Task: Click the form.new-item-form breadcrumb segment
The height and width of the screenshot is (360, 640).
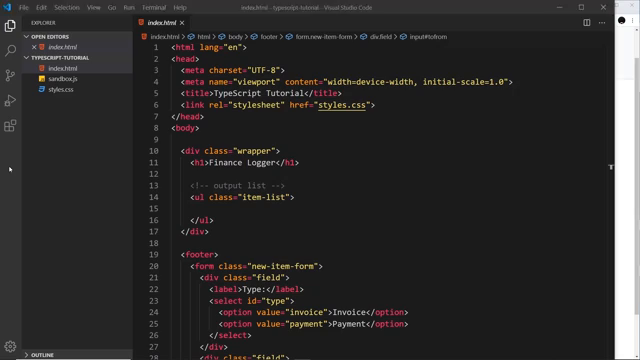Action: click(x=324, y=37)
